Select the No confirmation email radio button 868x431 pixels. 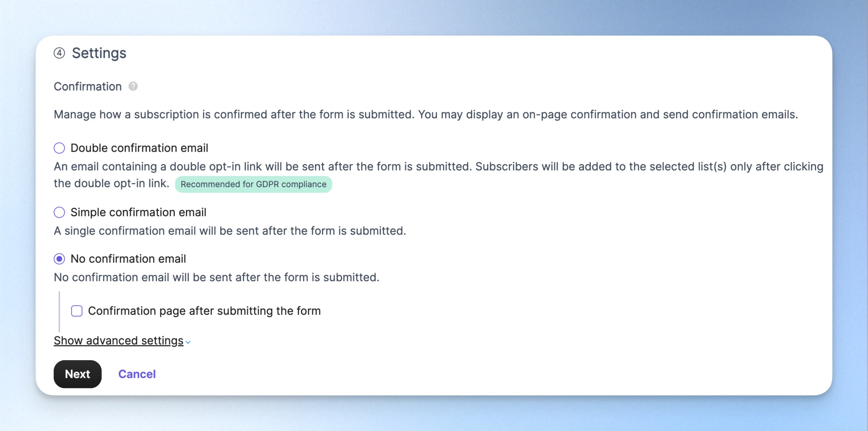pos(59,259)
